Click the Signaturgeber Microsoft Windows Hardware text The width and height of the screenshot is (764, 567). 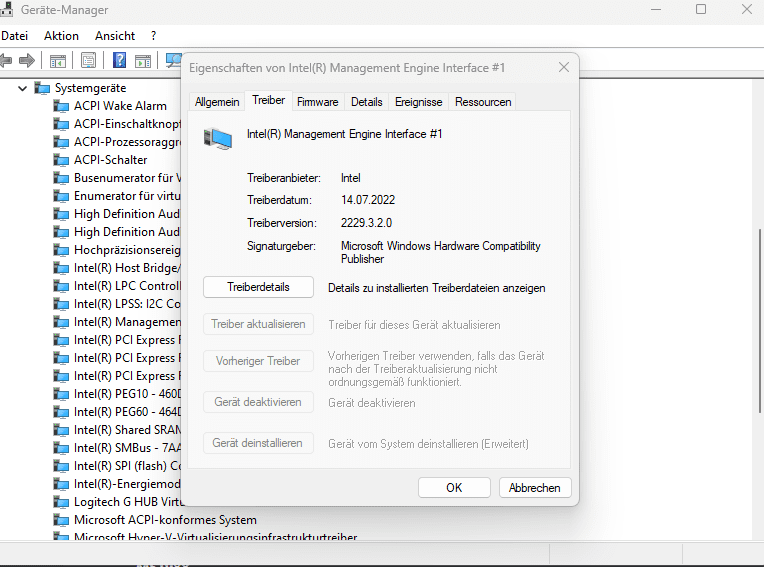(440, 252)
